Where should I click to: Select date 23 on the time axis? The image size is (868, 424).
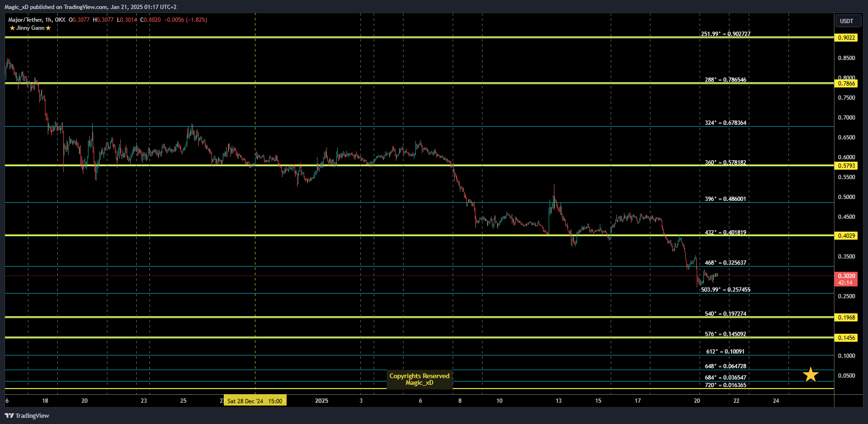[144, 401]
